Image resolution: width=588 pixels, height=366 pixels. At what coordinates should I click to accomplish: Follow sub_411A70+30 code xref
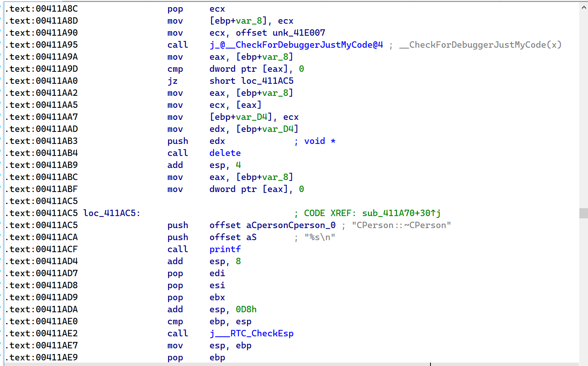click(x=401, y=213)
